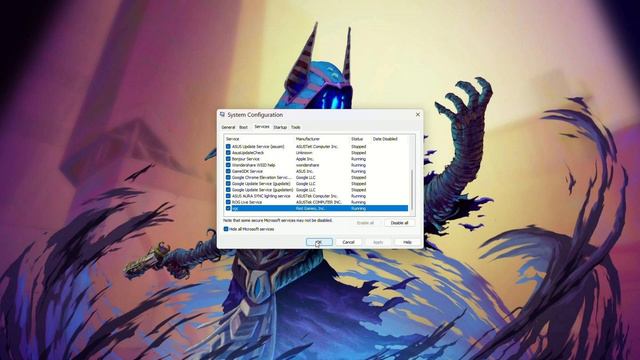Click the Riot Games, Inc. manufacturer cell
Screen dimensions: 640x360
pos(310,209)
